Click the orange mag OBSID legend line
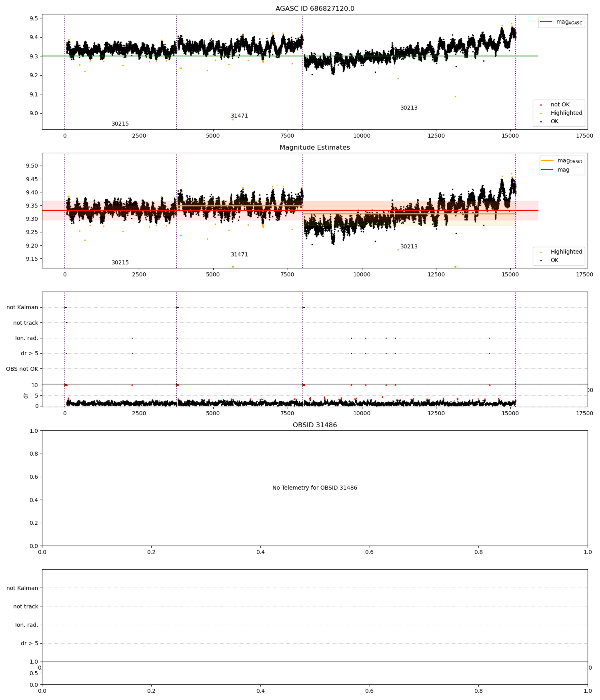 click(x=547, y=161)
